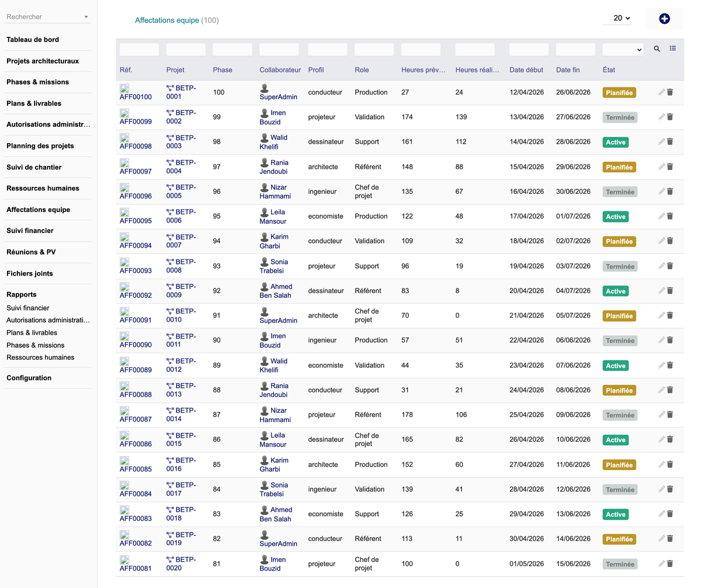Edit row AFF00099 with the pencil icon
Screen dimensions: 701x588
pos(661,117)
